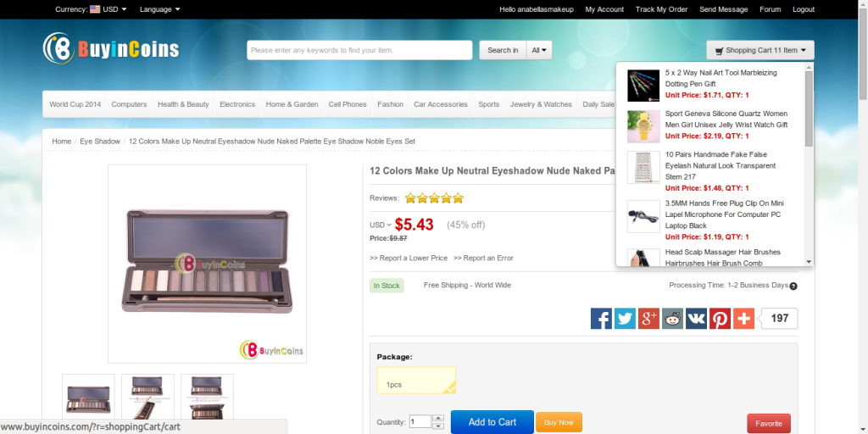
Task: Open more sharing options plus icon
Action: click(743, 319)
